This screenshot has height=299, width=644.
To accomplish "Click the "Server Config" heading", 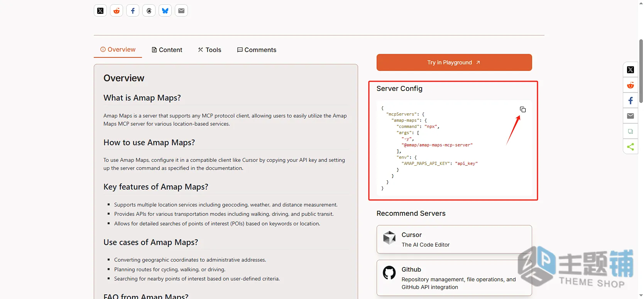I will click(399, 89).
